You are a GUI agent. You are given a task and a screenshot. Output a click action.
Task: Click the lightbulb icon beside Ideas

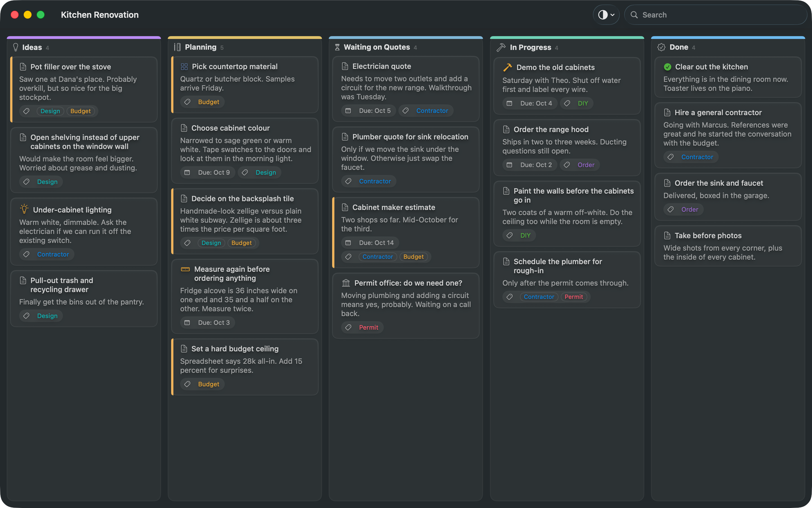click(x=16, y=47)
